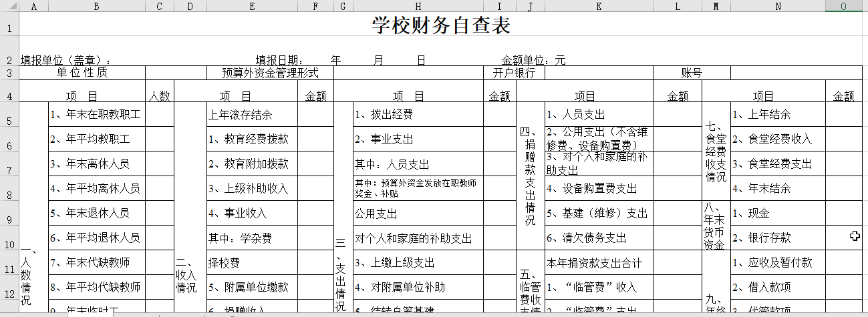Select row 4 header
Screen dimensions: 868x317
point(9,96)
